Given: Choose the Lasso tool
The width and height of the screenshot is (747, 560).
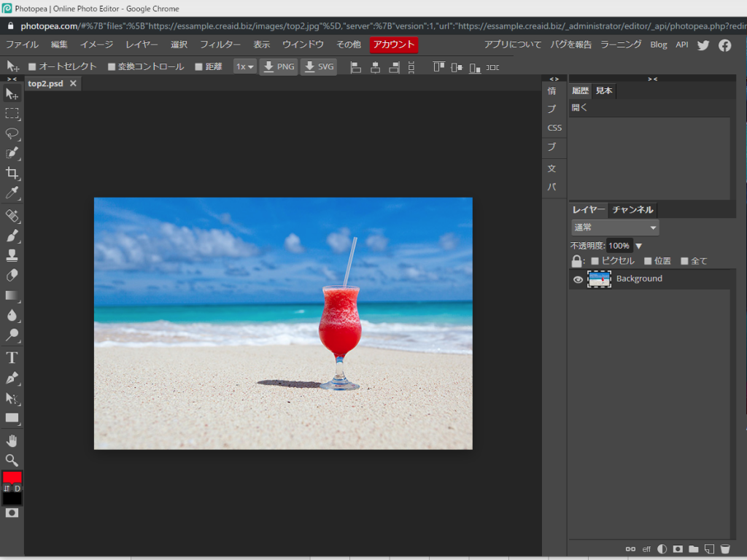Looking at the screenshot, I should pos(12,133).
